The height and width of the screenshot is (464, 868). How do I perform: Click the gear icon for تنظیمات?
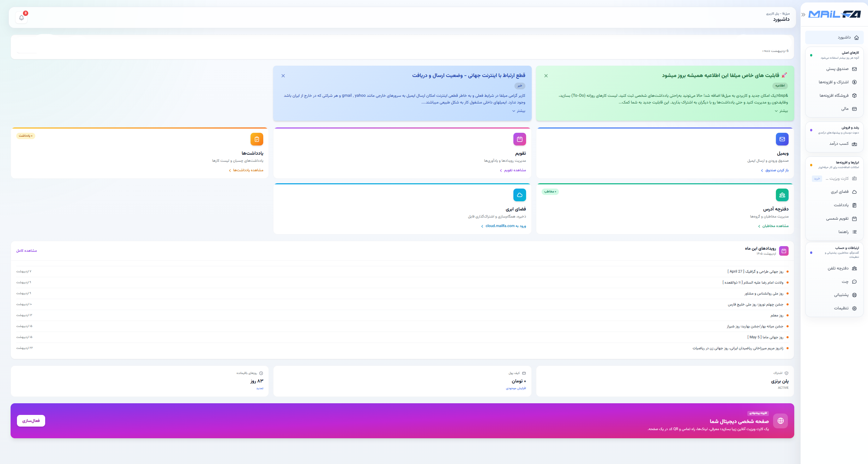pyautogui.click(x=854, y=308)
